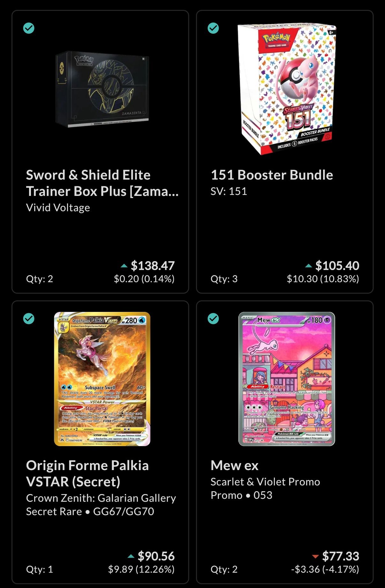Click the red down arrow beside $77.33

[315, 557]
